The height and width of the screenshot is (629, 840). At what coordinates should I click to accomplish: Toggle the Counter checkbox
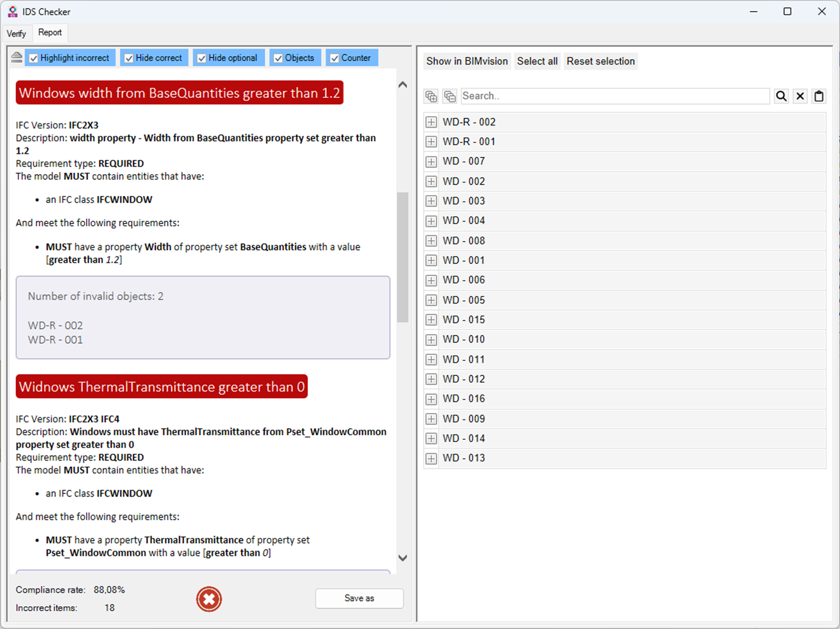(335, 58)
